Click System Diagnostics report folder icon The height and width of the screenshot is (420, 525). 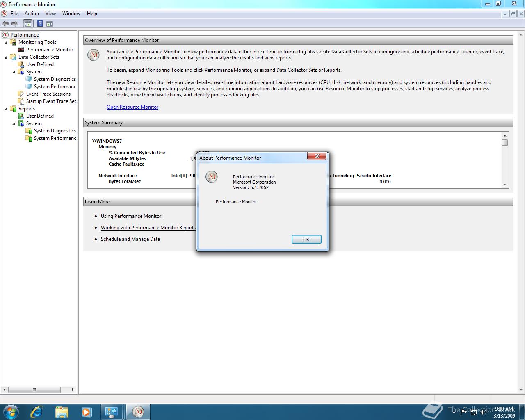29,131
